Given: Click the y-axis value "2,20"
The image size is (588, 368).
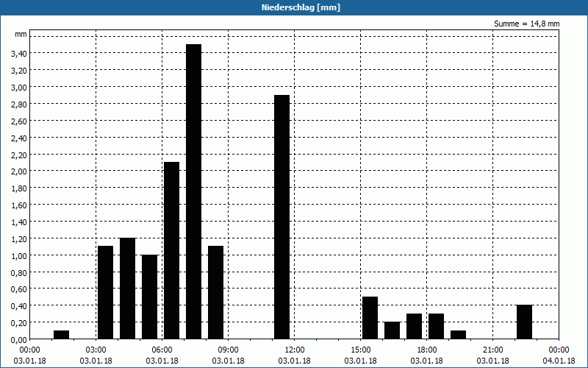Looking at the screenshot, I should pyautogui.click(x=19, y=155).
